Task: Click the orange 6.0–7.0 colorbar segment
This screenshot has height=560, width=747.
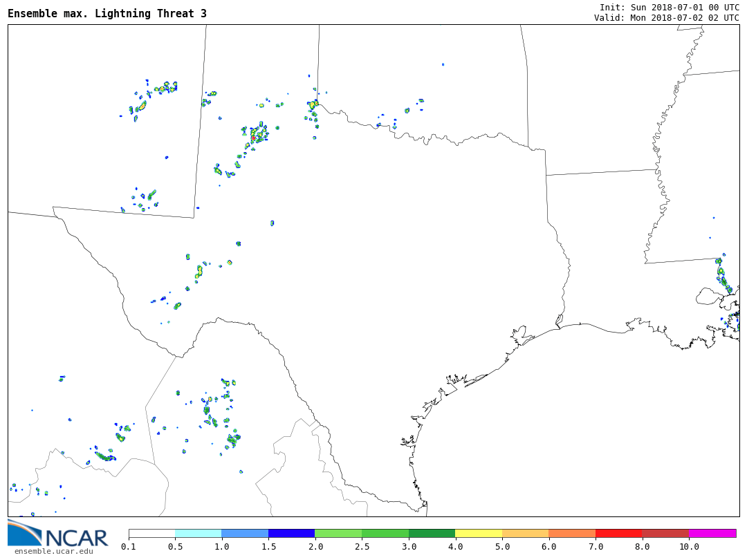Action: pyautogui.click(x=572, y=533)
